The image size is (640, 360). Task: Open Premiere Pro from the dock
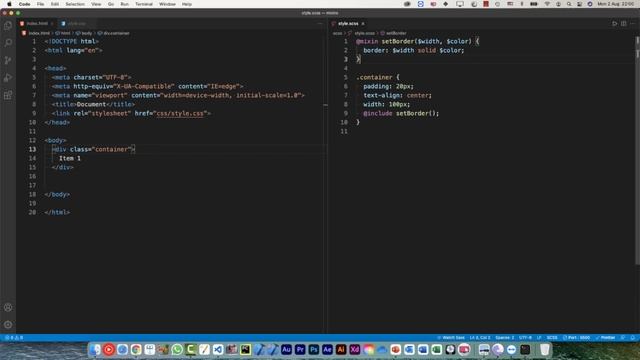[x=300, y=350]
